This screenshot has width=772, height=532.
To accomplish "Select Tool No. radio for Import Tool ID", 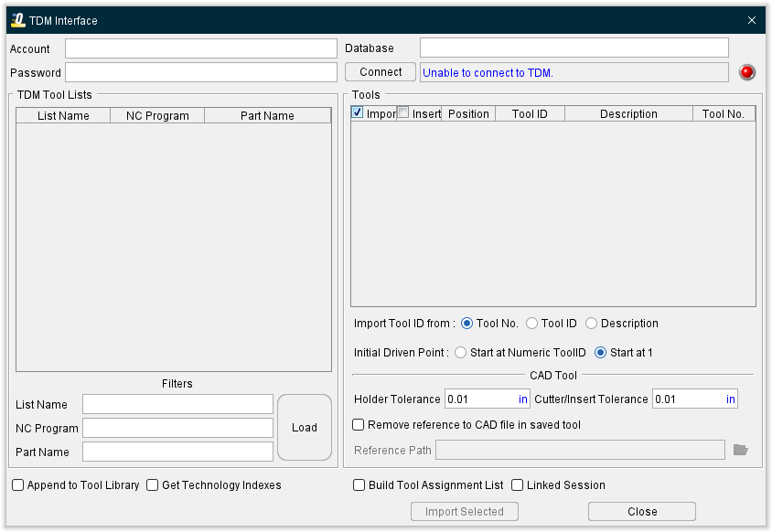I will coord(466,324).
